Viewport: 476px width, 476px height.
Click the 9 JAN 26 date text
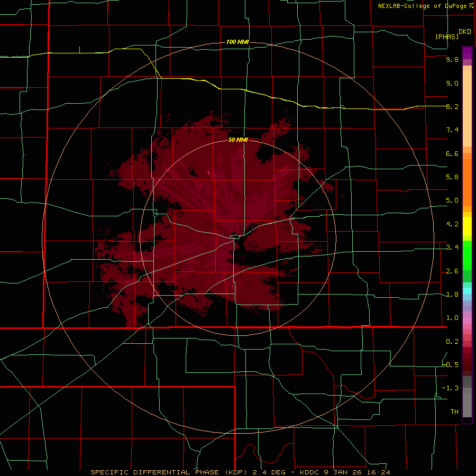tap(343, 472)
